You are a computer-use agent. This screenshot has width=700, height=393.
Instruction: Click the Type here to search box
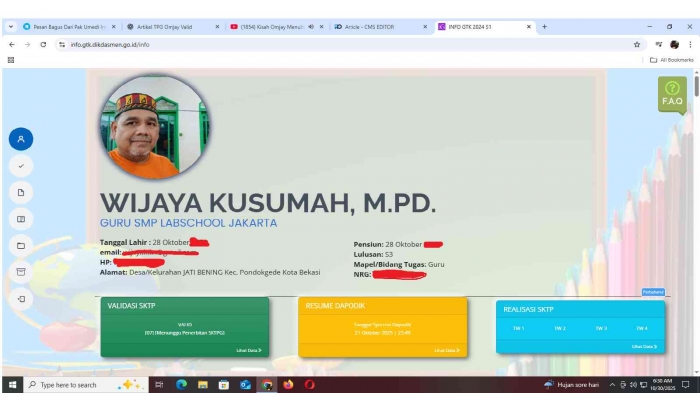(85, 385)
